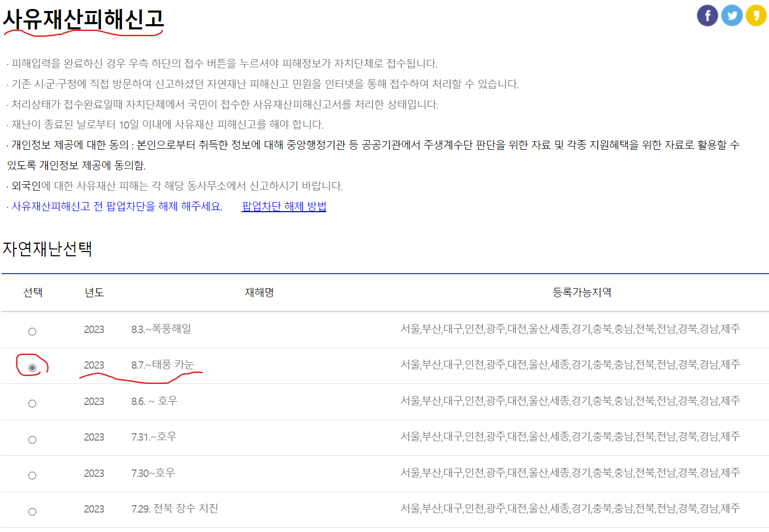Share the page via the KakaoTalk icon
Screen dimensions: 769x532
coord(756,15)
